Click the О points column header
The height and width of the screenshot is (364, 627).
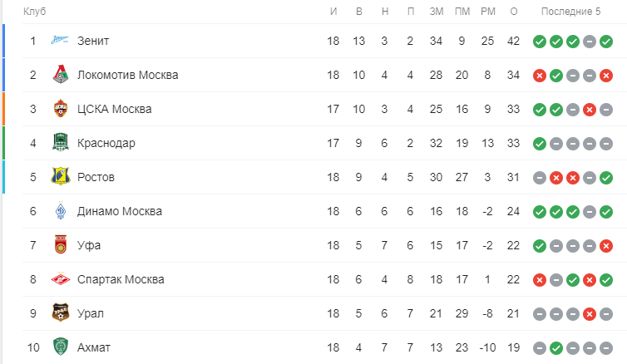514,12
